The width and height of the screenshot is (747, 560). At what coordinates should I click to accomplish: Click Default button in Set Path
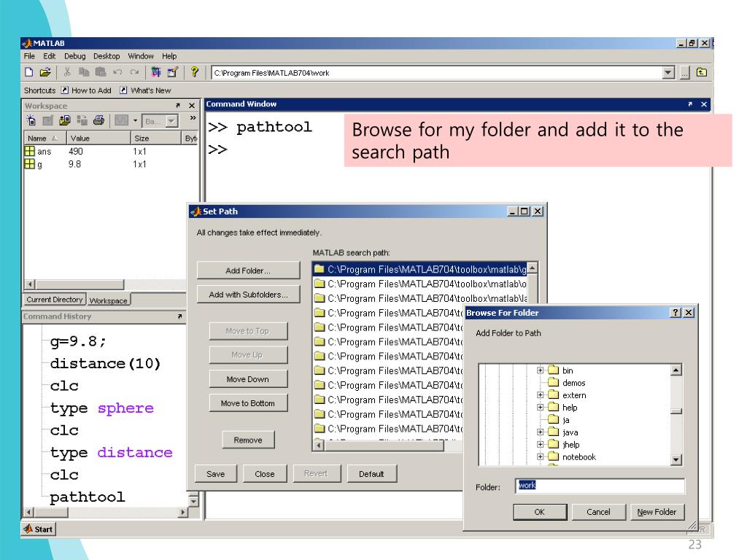371,474
